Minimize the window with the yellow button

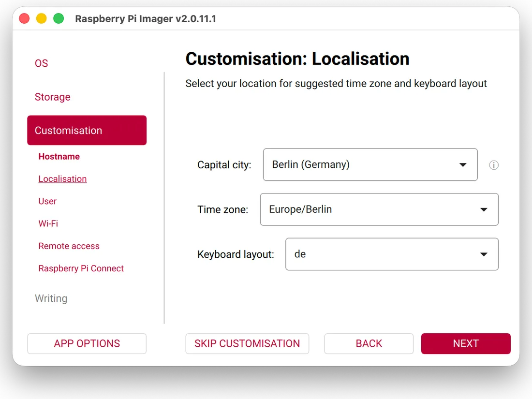tap(42, 18)
